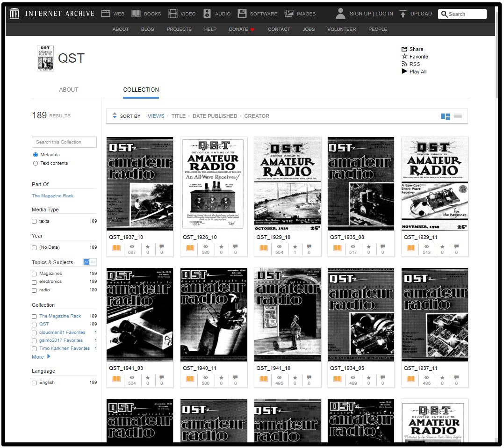
Task: Open the PROJECTS menu item
Action: pos(179,29)
